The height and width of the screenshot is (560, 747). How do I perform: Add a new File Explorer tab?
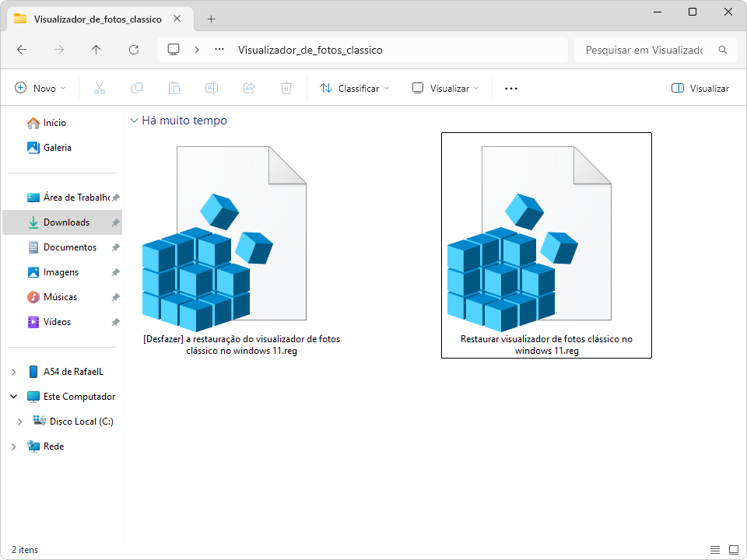click(x=211, y=19)
